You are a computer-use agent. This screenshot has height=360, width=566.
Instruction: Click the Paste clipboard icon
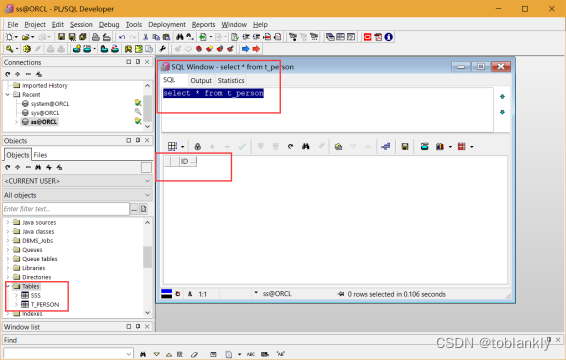[x=166, y=37]
